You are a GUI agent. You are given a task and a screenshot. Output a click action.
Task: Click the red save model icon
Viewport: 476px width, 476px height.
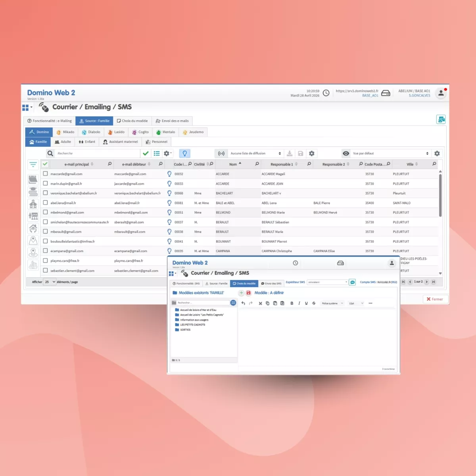(x=249, y=293)
